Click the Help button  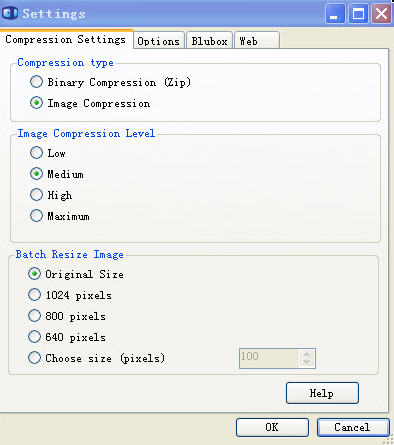[x=322, y=393]
